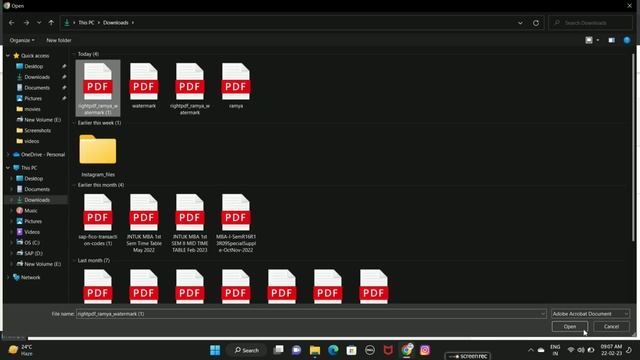Open File Explorer from the taskbar
640x360 pixels.
pos(315,350)
